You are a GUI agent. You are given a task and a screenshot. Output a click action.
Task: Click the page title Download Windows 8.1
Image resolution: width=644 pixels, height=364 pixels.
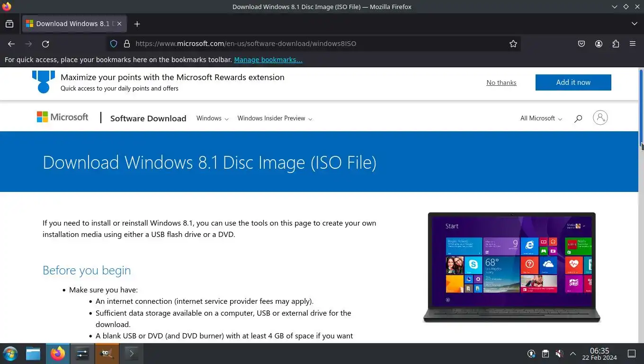pyautogui.click(x=209, y=162)
